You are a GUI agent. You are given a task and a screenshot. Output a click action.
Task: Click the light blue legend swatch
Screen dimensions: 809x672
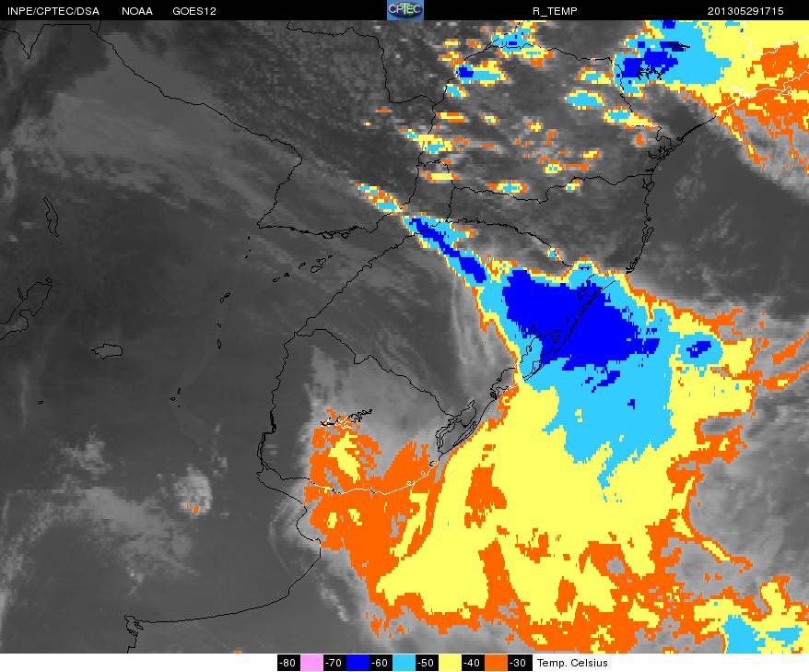[404, 663]
